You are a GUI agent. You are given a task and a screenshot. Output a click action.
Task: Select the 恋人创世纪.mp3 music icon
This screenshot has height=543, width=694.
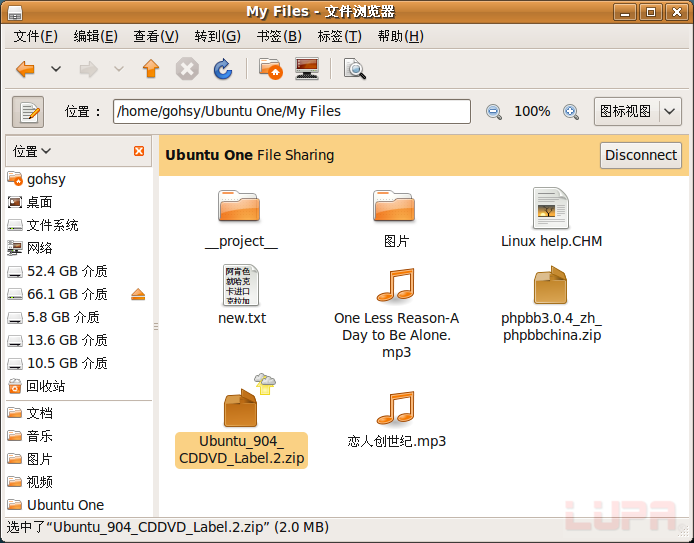coord(396,408)
